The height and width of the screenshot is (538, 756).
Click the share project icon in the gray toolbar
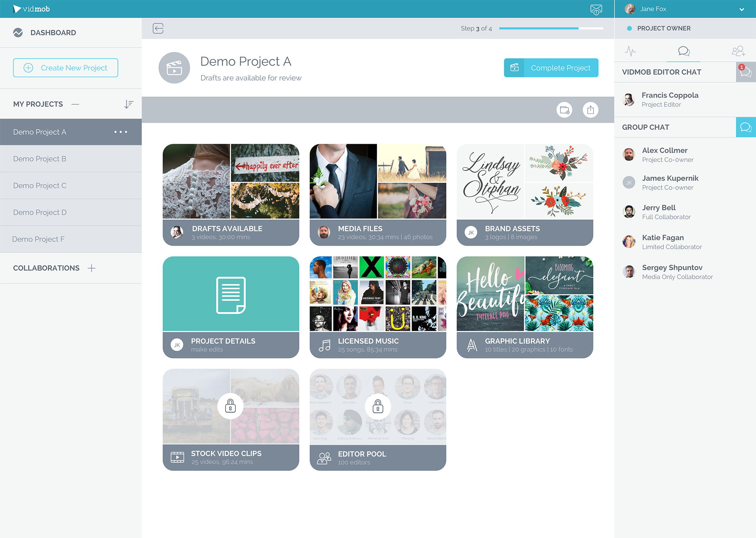click(590, 110)
